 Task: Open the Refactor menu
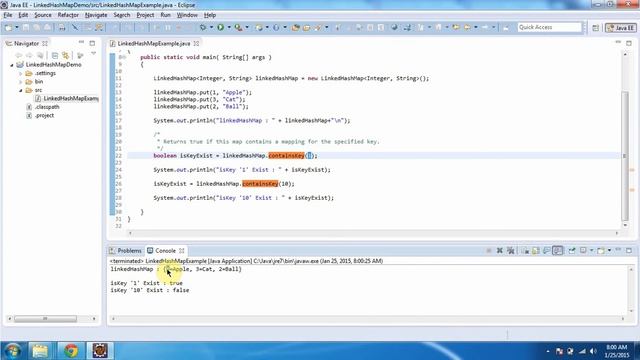tap(68, 15)
